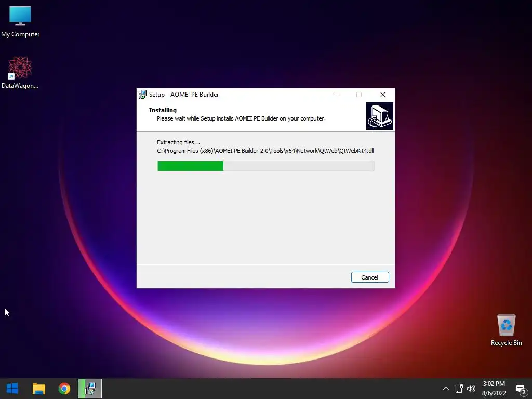532x399 pixels.
Task: Open the volume control tray icon
Action: tap(471, 389)
